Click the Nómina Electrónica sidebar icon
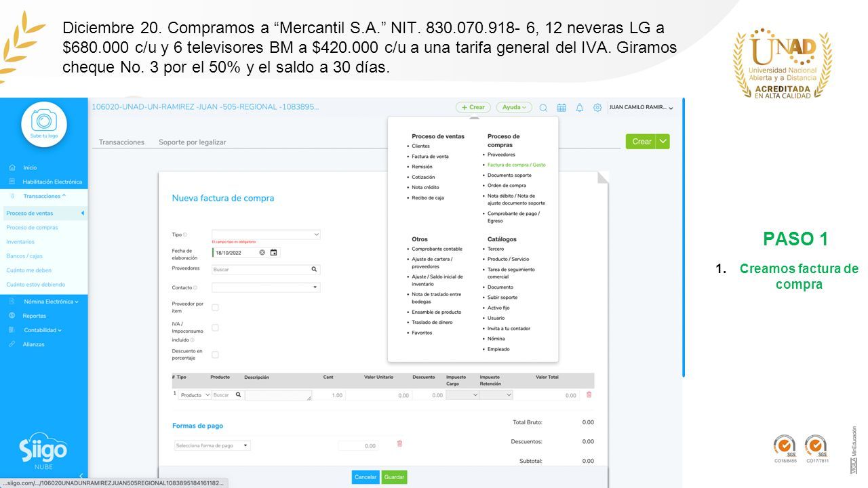 (12, 302)
